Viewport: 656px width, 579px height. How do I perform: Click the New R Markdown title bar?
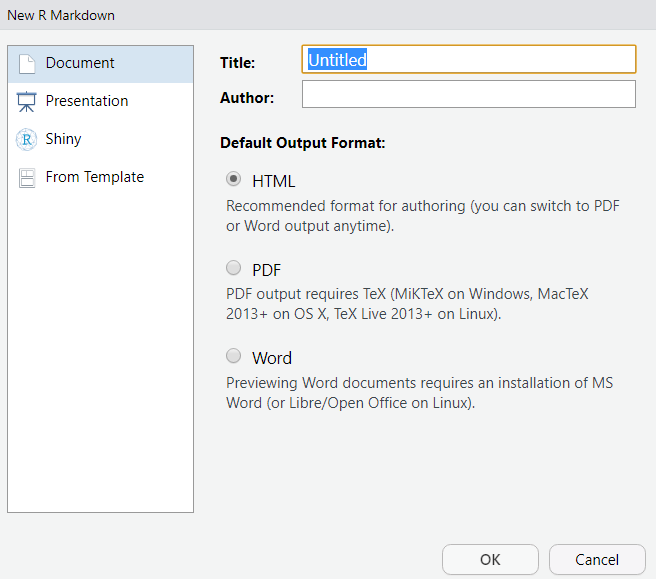point(328,15)
